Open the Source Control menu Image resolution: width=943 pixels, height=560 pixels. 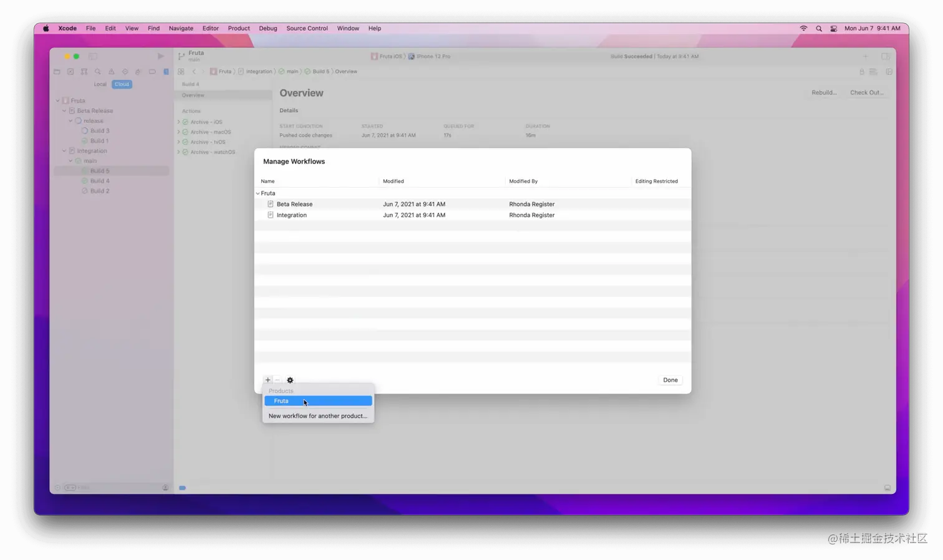coord(307,28)
